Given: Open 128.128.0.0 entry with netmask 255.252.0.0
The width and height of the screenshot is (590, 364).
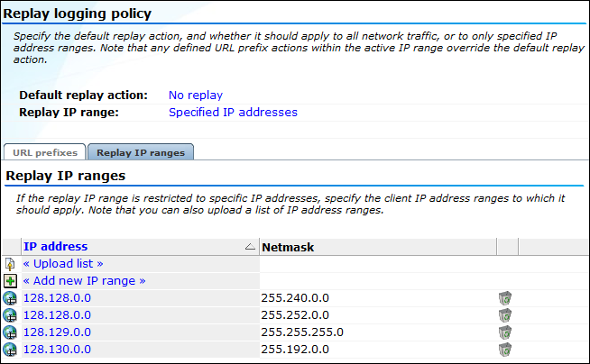Looking at the screenshot, I should click(57, 315).
